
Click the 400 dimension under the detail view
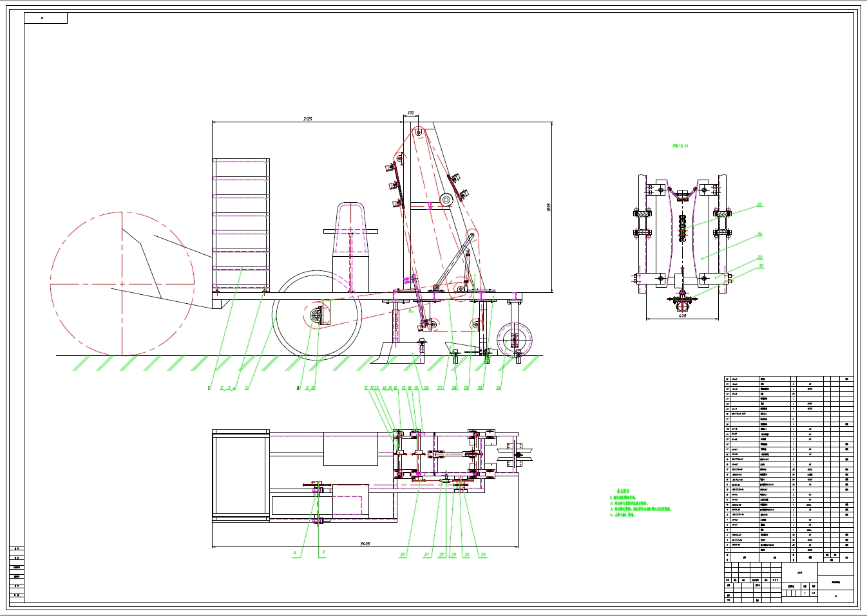(682, 315)
